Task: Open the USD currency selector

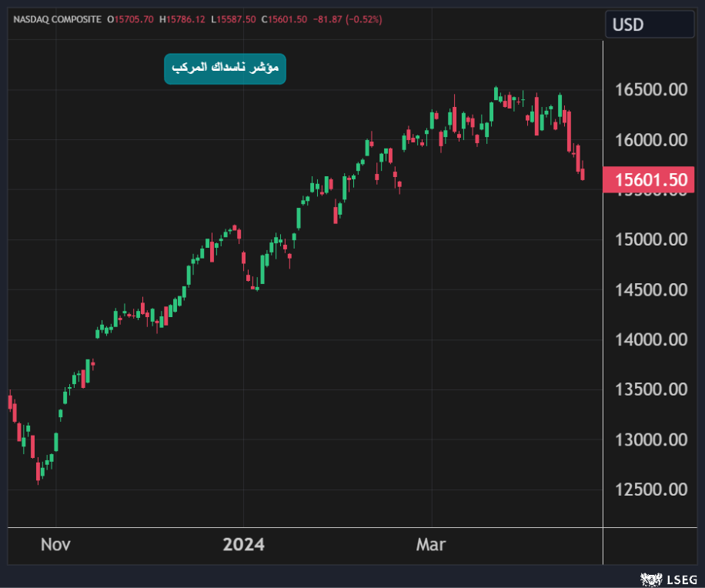Action: (x=647, y=25)
